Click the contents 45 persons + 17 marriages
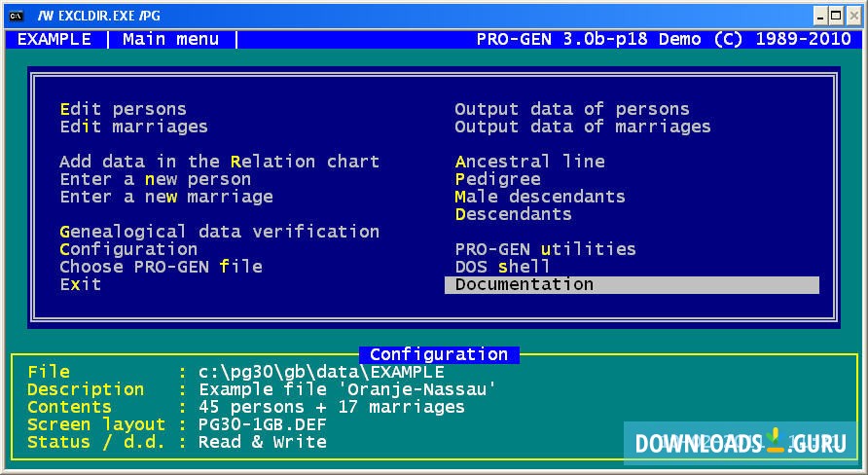This screenshot has height=475, width=868. pos(332,408)
